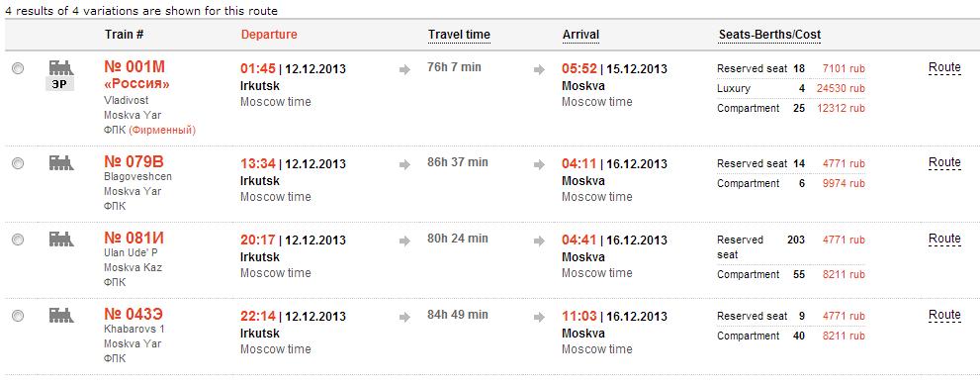980x386 pixels.
Task: Click the locomotive icon for train 079B
Action: (61, 162)
